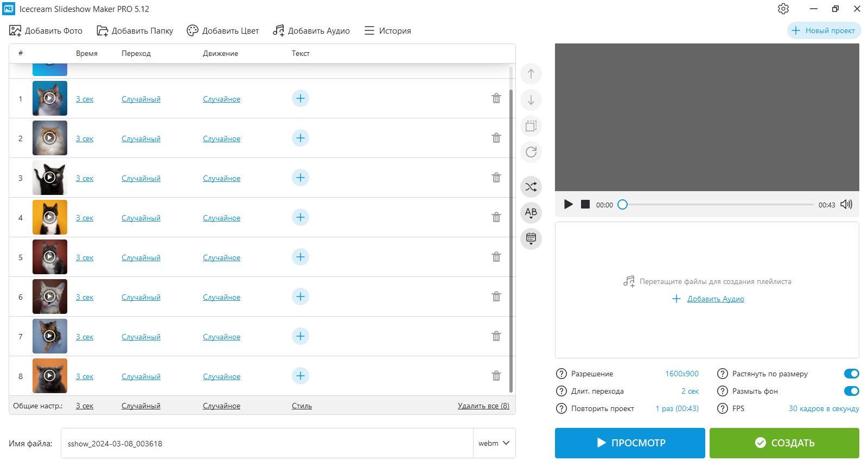Click help icon next to Размыть фон
The image size is (868, 467).
click(723, 391)
